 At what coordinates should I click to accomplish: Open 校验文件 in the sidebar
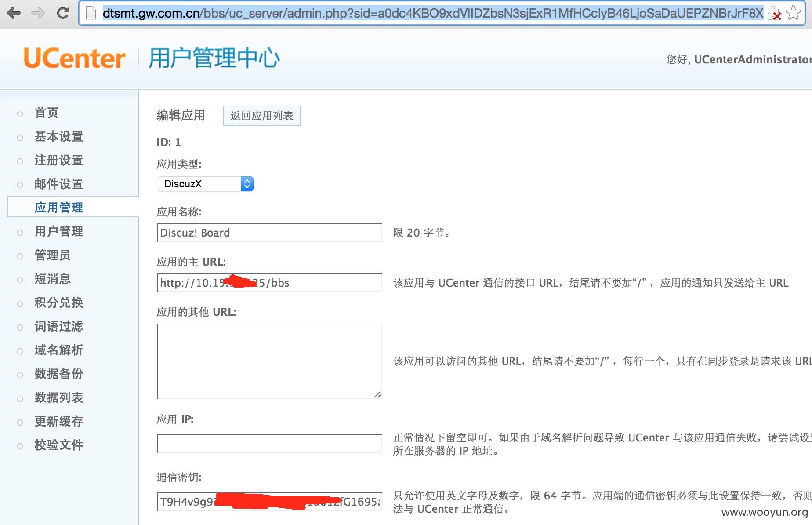[59, 445]
